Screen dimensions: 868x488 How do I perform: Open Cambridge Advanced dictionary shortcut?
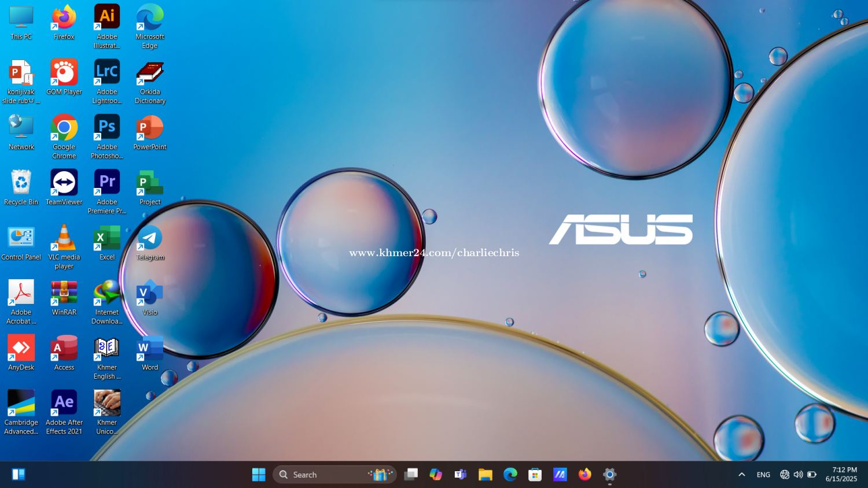[21, 412]
